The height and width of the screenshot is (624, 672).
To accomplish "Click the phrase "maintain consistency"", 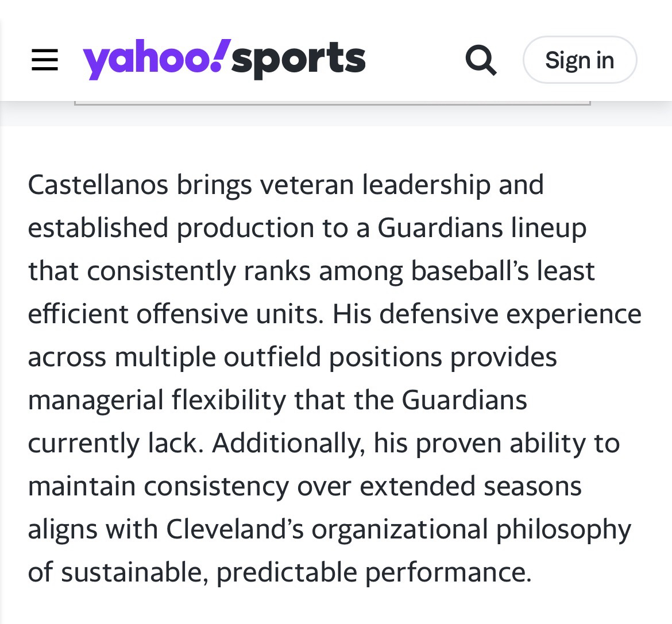I will click(159, 486).
